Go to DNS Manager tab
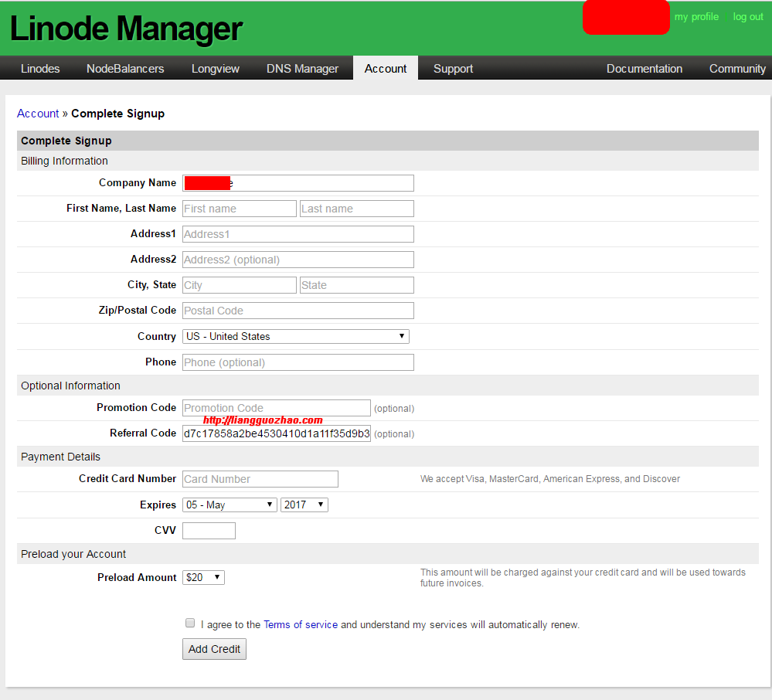Image resolution: width=772 pixels, height=700 pixels. [302, 69]
